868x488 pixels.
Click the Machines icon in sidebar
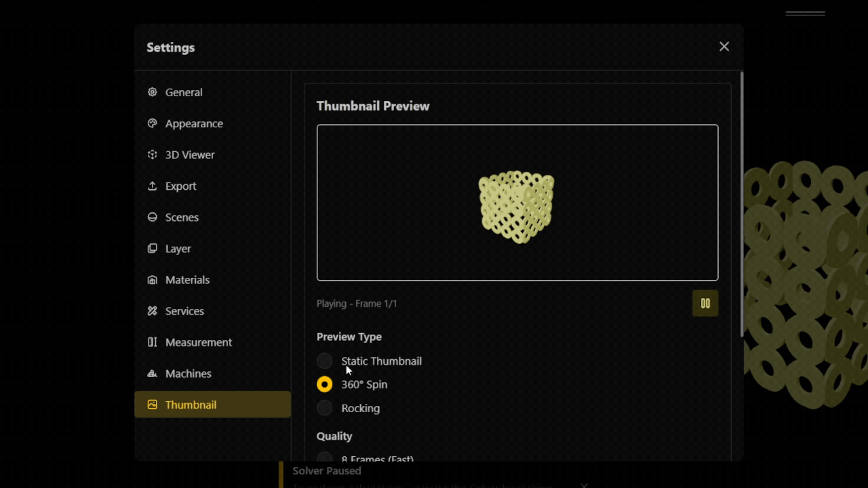point(152,373)
